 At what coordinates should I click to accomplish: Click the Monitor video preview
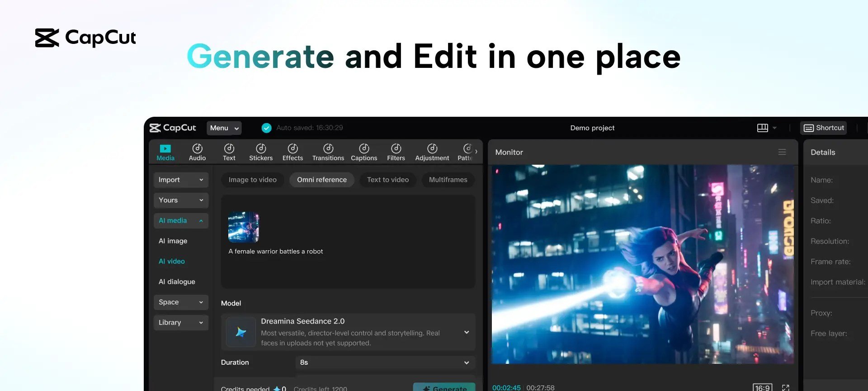[x=643, y=264]
